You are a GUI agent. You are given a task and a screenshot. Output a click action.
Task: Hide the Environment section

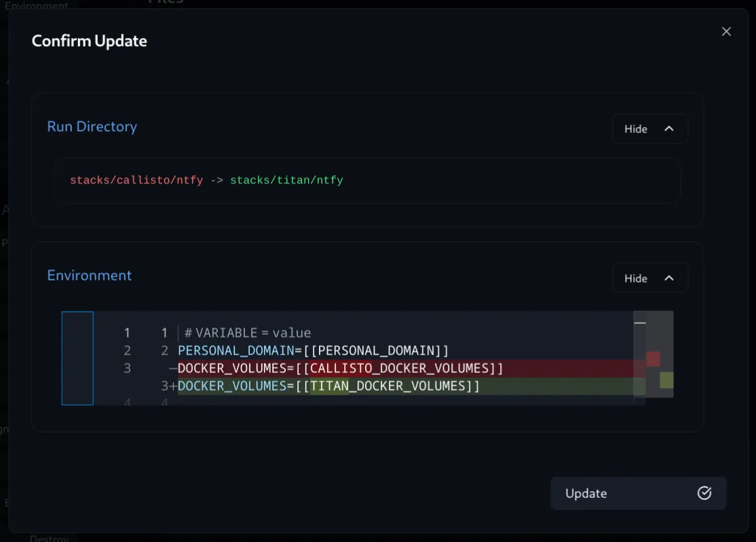point(649,278)
